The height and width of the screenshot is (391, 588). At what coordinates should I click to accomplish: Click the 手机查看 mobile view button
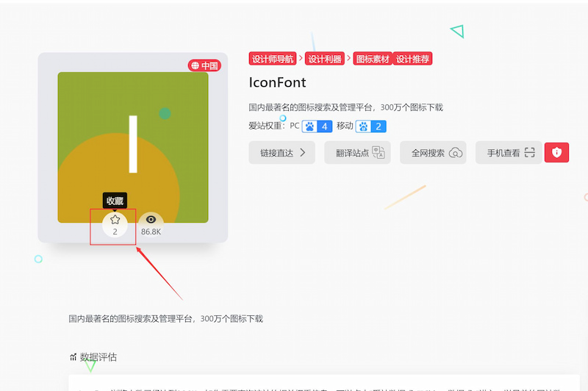[x=509, y=153]
